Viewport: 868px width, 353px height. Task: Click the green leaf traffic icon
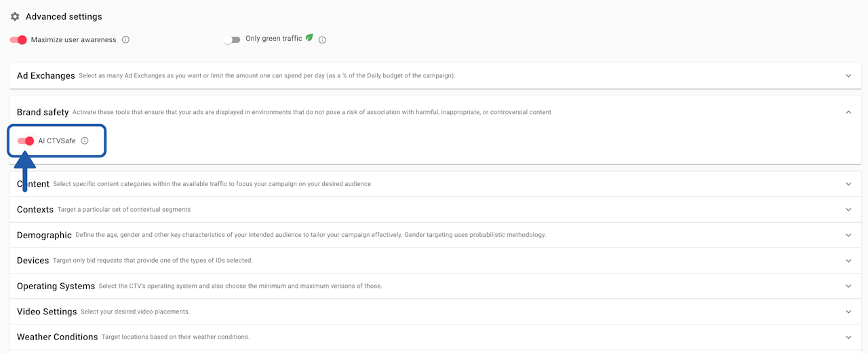point(309,38)
